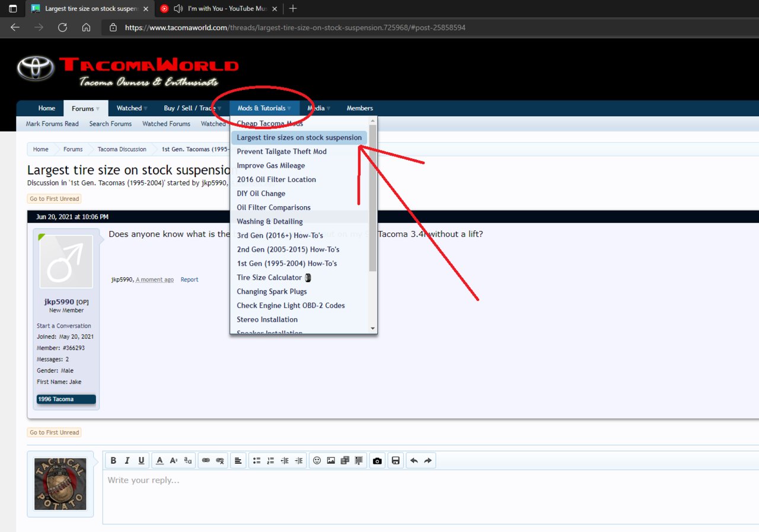Click the redo arrow in editor
This screenshot has height=532, width=759.
point(428,460)
